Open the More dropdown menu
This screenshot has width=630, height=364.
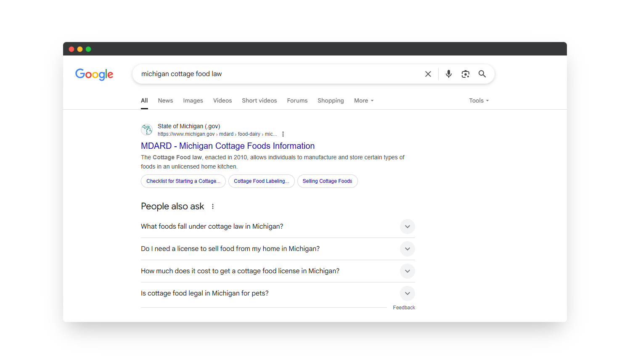pos(364,100)
